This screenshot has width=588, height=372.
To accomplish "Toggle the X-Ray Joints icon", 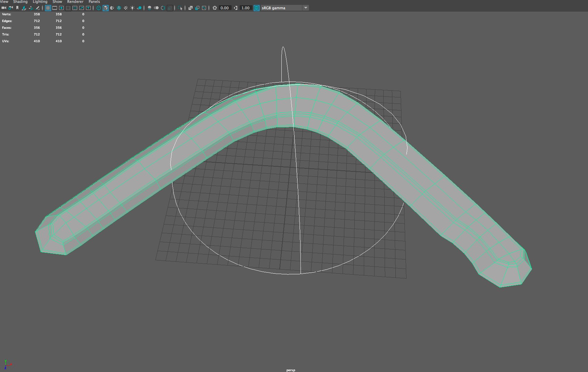I will coord(204,8).
